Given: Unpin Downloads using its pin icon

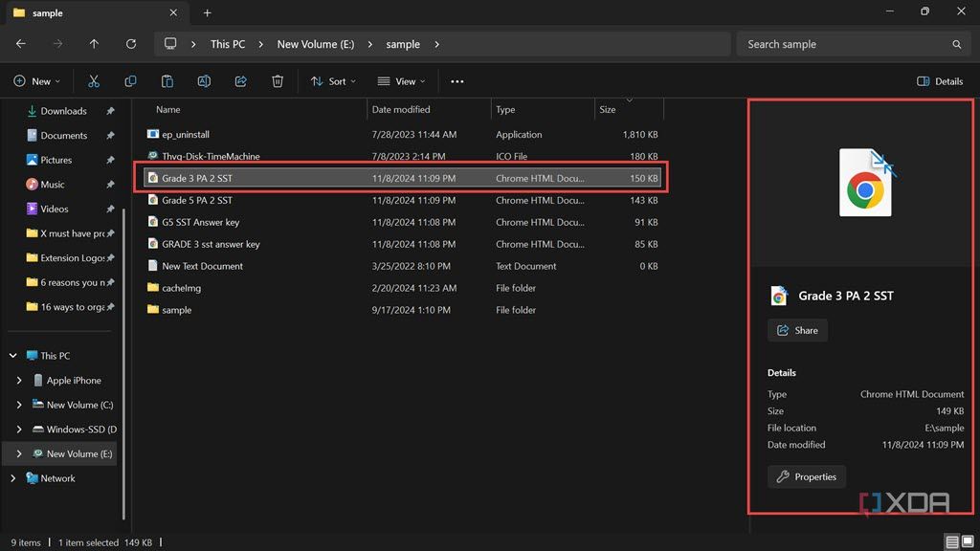Looking at the screenshot, I should tap(111, 111).
